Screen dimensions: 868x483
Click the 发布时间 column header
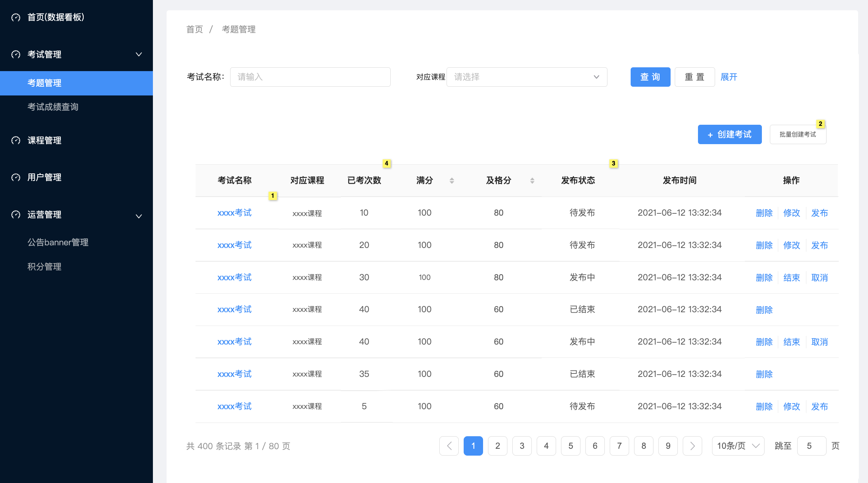click(680, 180)
